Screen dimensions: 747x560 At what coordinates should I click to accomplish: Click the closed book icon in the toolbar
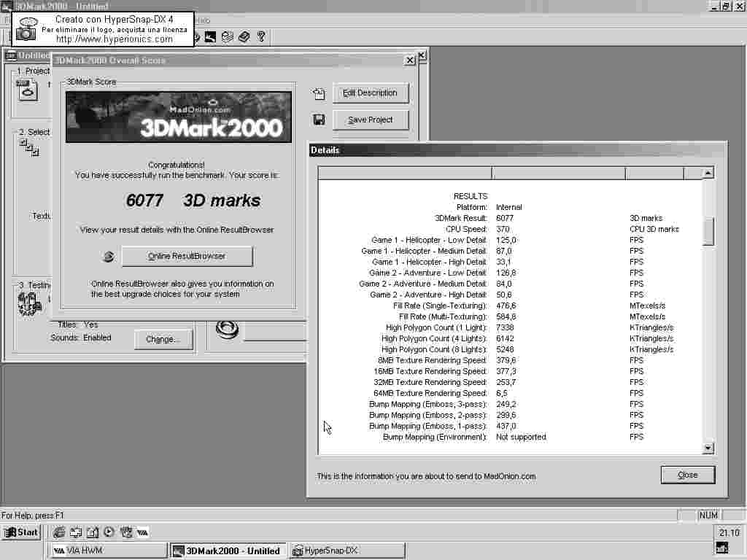244,36
